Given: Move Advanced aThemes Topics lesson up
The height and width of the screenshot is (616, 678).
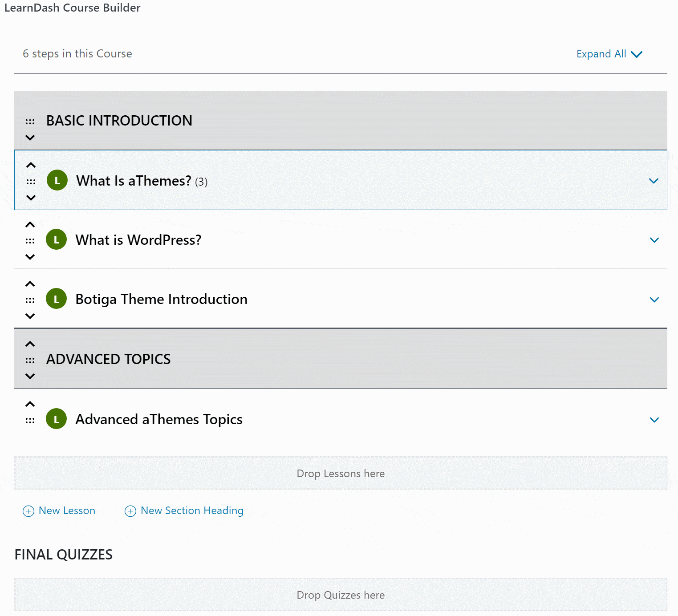Looking at the screenshot, I should tap(30, 404).
